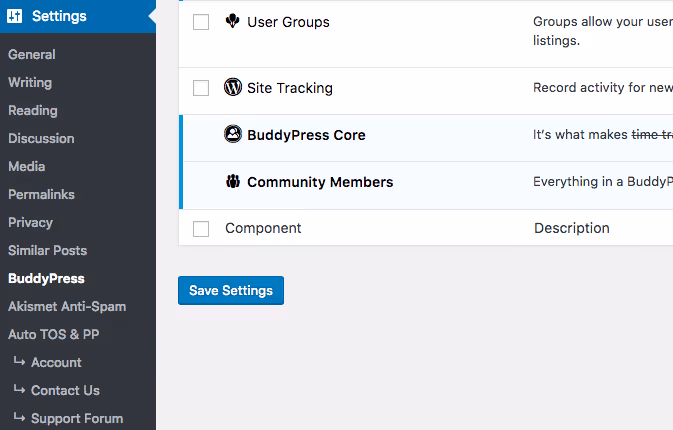
Task: Open Discussion settings
Action: tap(41, 138)
